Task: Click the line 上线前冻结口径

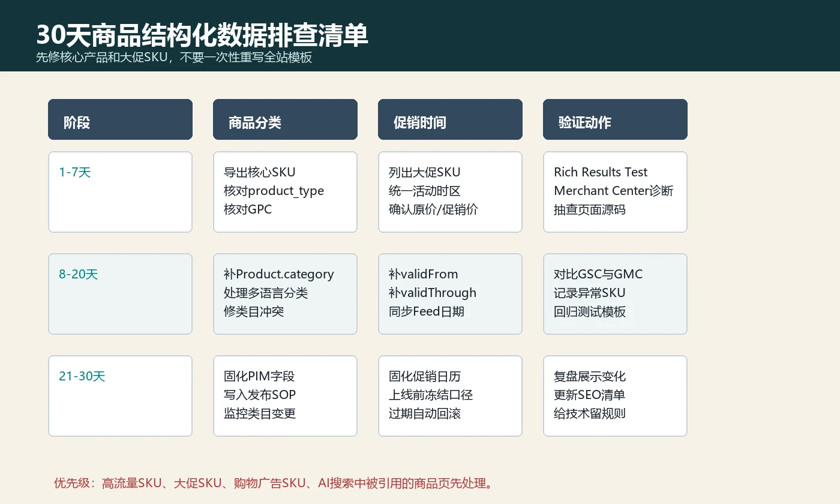Action: pyautogui.click(x=431, y=395)
